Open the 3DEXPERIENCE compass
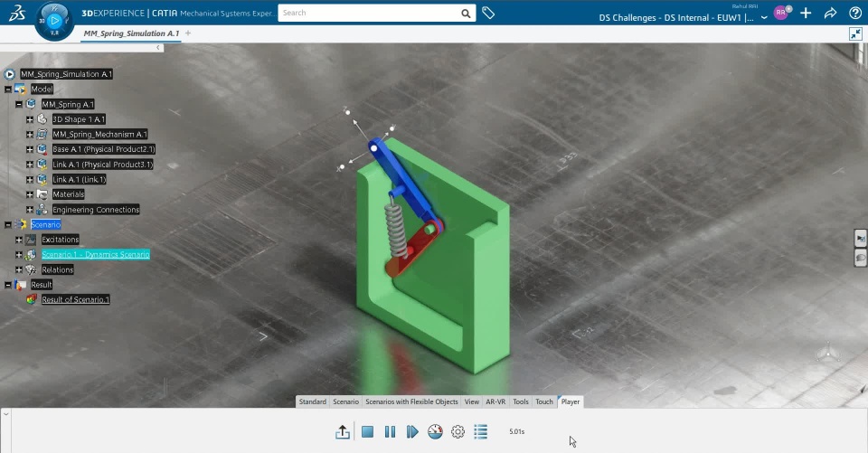Screen dimensions: 868x453 54,21
